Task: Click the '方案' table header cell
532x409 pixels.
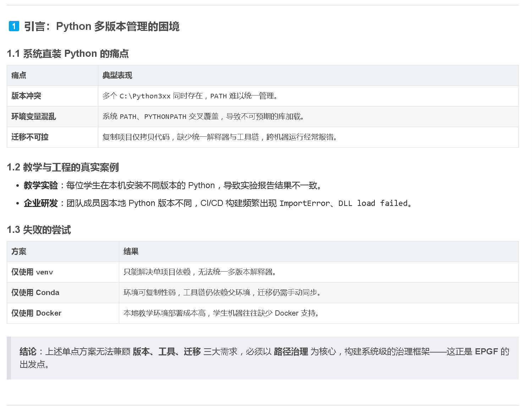Action: [63, 251]
